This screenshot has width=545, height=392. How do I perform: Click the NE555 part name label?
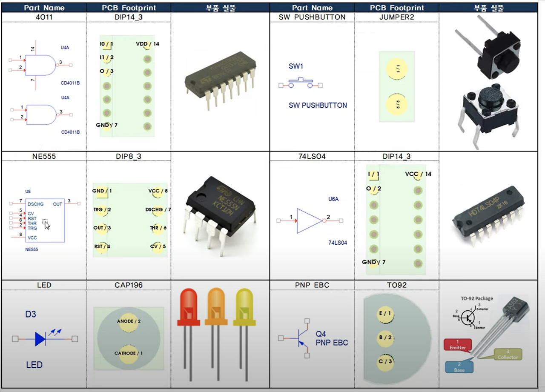tap(44, 156)
